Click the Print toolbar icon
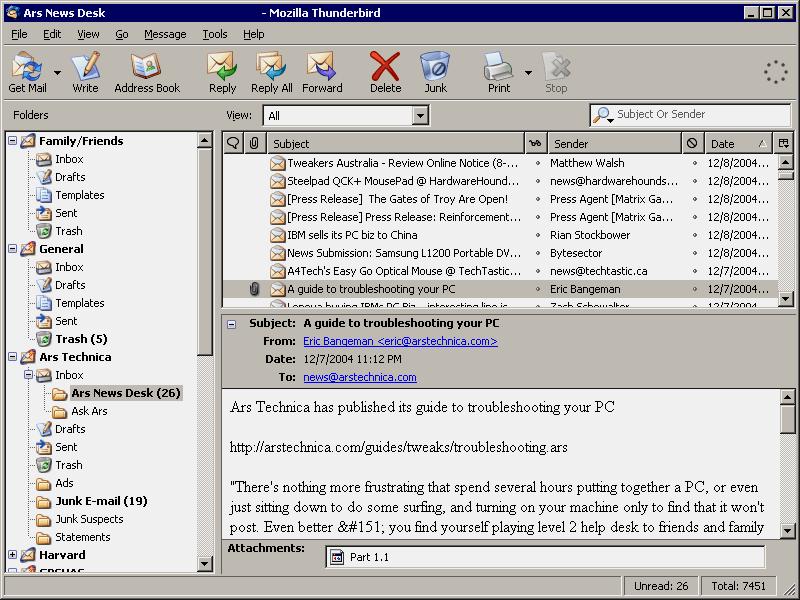This screenshot has height=600, width=800. pyautogui.click(x=498, y=67)
